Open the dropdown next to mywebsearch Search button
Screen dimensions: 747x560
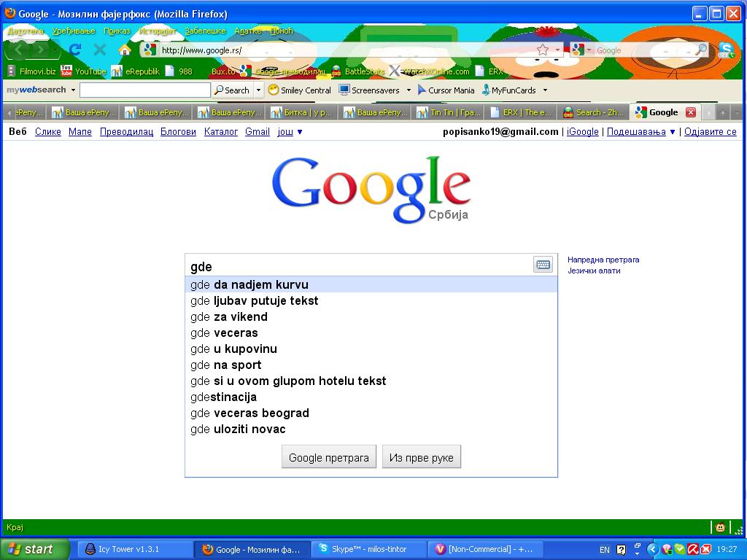click(258, 90)
